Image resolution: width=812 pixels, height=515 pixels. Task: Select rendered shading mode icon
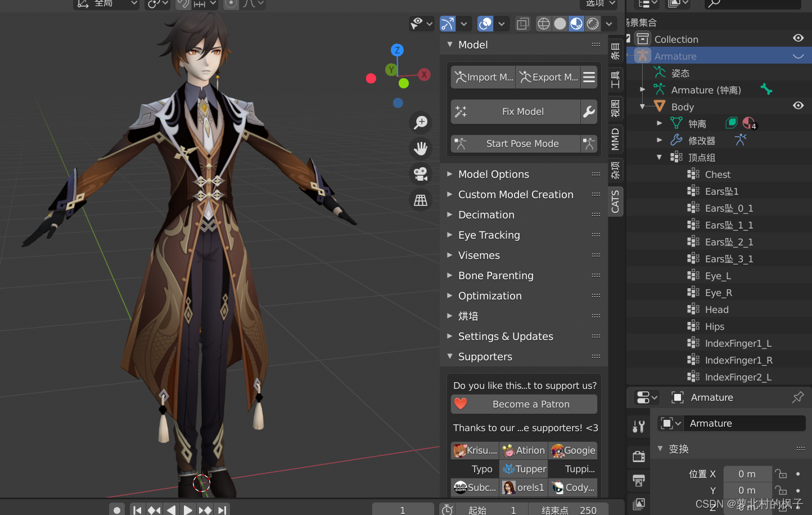click(x=593, y=24)
